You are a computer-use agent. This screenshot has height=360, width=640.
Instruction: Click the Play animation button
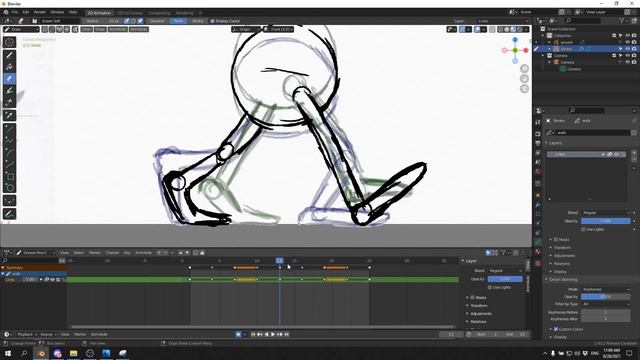coord(273,334)
